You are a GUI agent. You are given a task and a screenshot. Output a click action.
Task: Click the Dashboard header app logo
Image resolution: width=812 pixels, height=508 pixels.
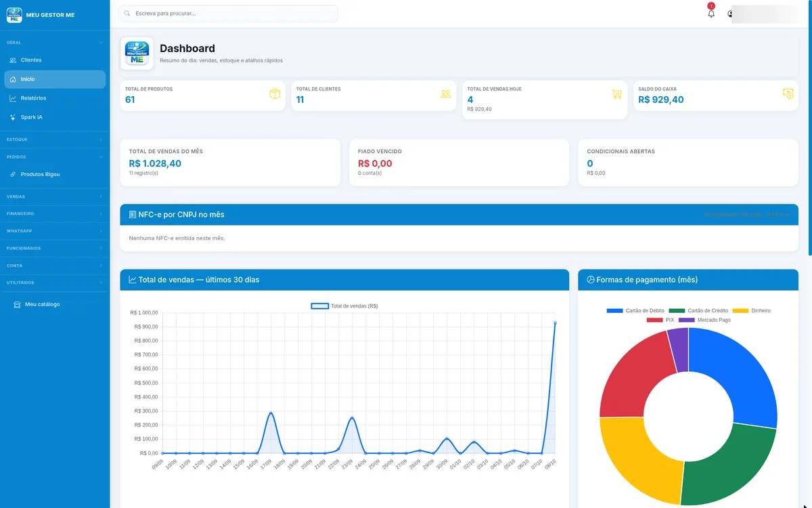137,54
